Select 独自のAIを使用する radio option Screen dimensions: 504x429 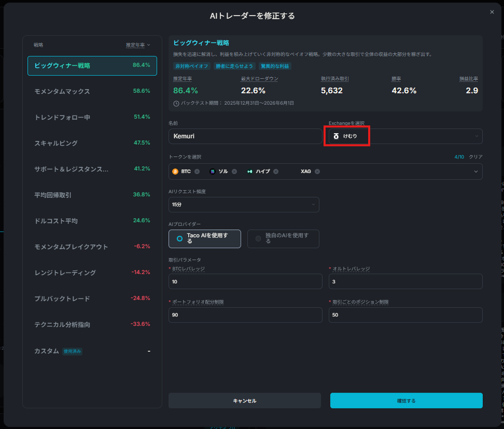[283, 238]
